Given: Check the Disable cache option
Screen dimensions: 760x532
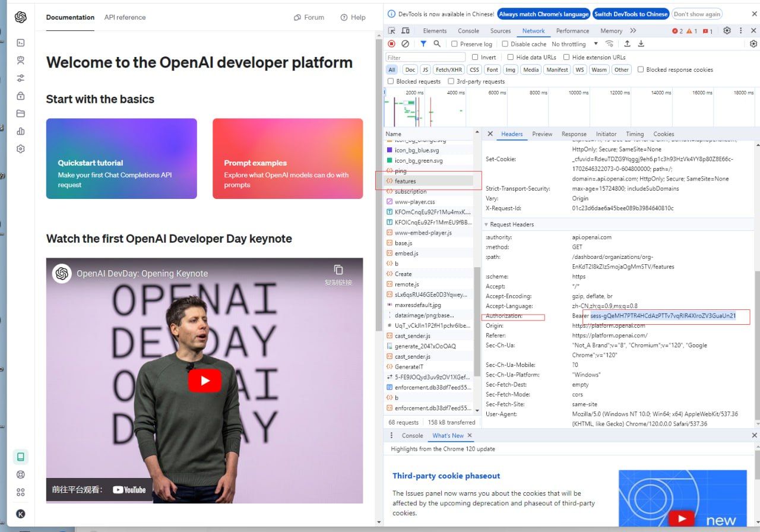Looking at the screenshot, I should pyautogui.click(x=505, y=44).
